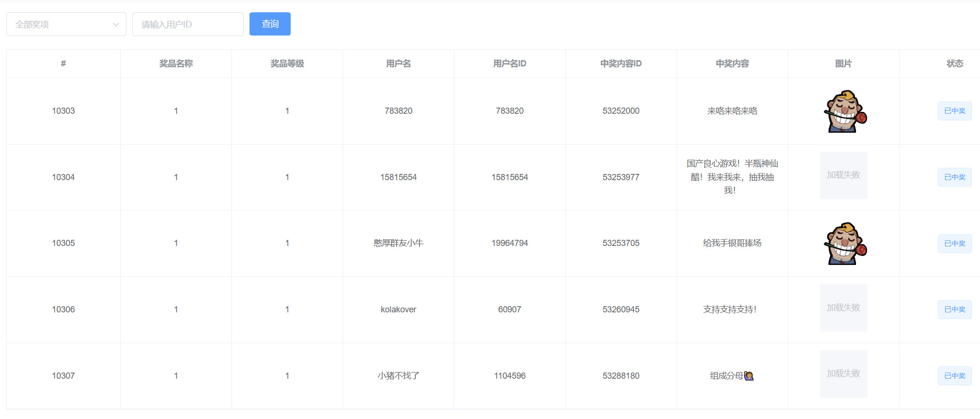This screenshot has width=980, height=419.
Task: Select record number 10305
Action: [x=63, y=243]
